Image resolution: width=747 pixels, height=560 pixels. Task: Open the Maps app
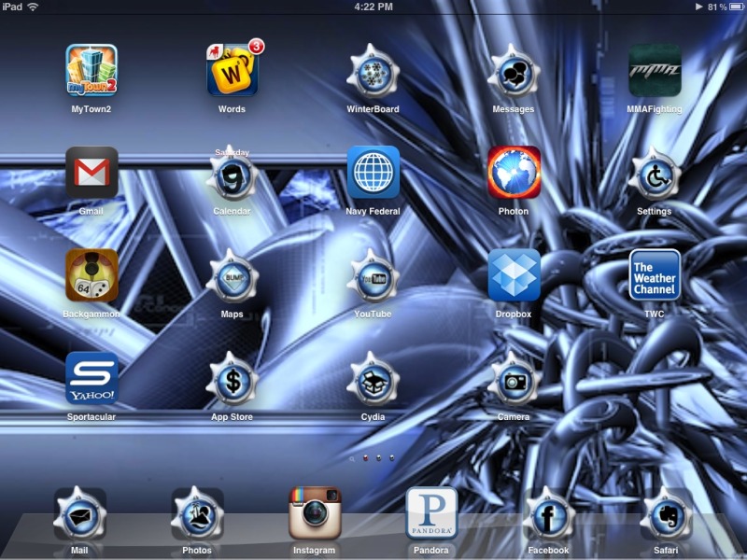233,276
